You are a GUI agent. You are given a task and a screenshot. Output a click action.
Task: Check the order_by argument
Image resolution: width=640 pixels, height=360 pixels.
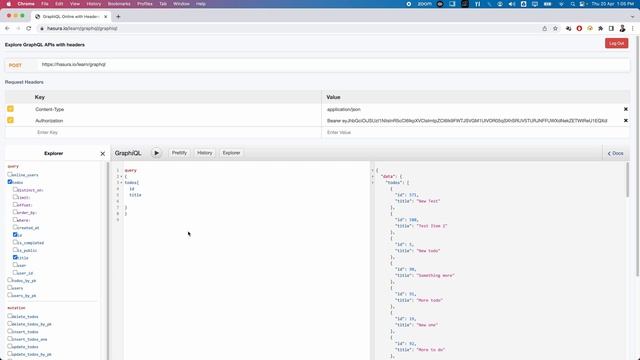coord(15,212)
